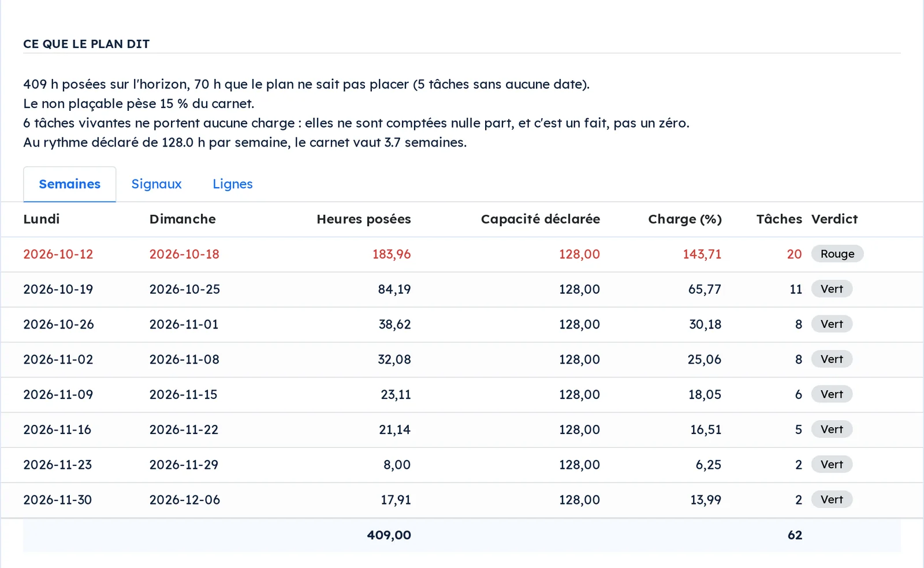Screen dimensions: 924x568
Task: Click the Vert badge for week 2026-10-19
Action: (x=832, y=289)
